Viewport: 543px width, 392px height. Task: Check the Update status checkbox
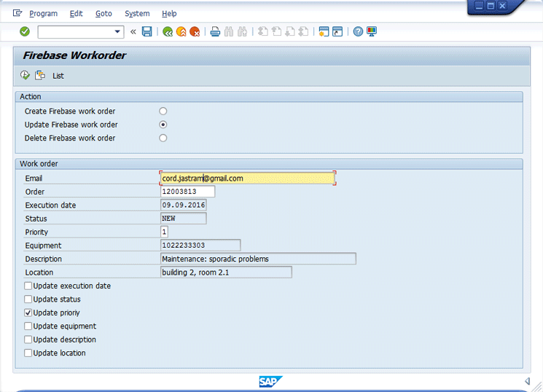pyautogui.click(x=28, y=299)
